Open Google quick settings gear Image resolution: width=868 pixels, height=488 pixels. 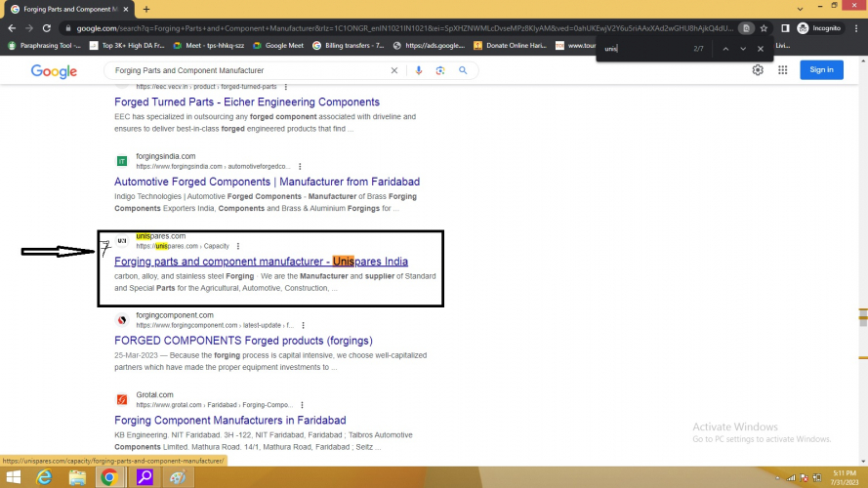(758, 69)
